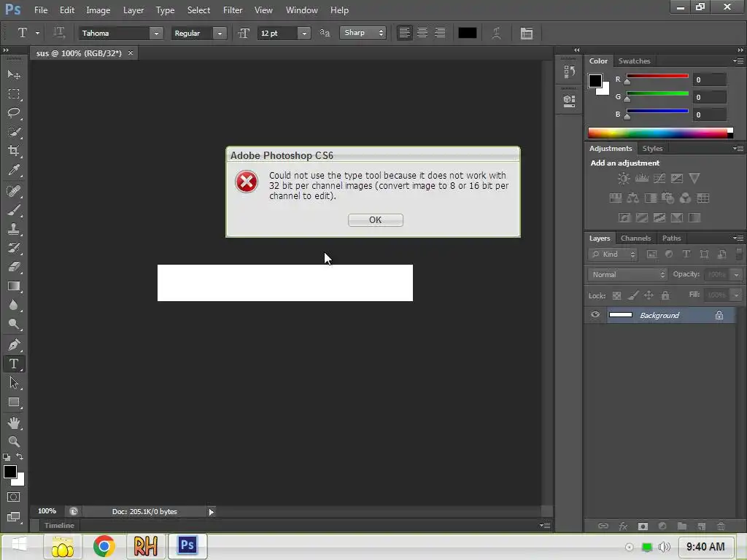This screenshot has width=747, height=560.
Task: Select the History Brush tool
Action: coord(14,248)
